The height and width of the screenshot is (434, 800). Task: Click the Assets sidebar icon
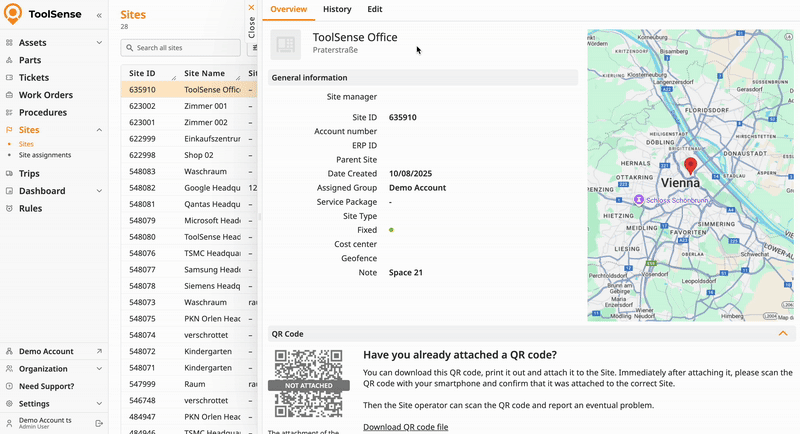[x=9, y=43]
